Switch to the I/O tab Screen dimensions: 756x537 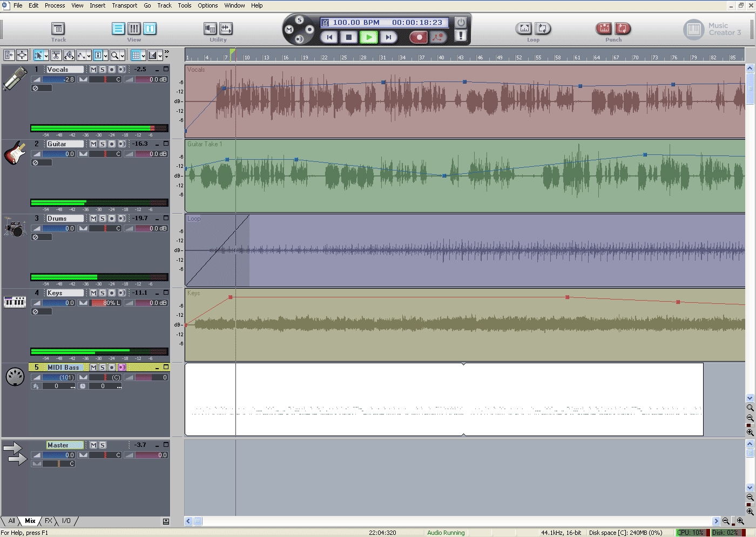click(x=66, y=521)
